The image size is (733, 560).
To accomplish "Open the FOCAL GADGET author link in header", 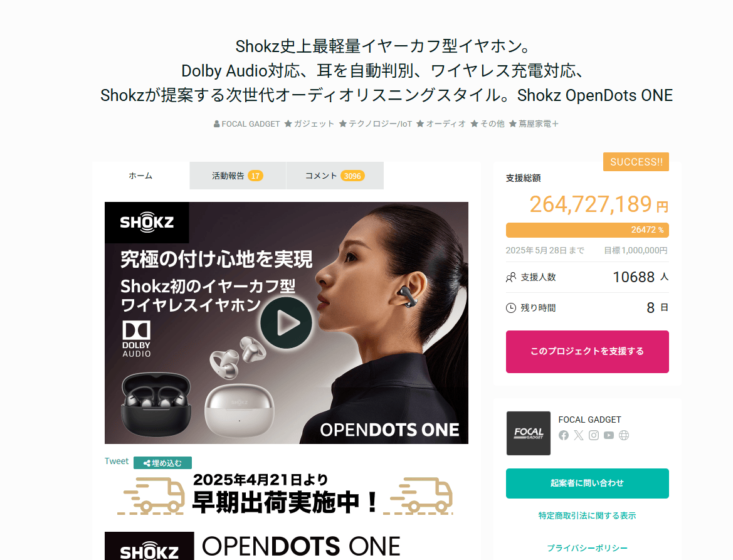I will point(247,124).
